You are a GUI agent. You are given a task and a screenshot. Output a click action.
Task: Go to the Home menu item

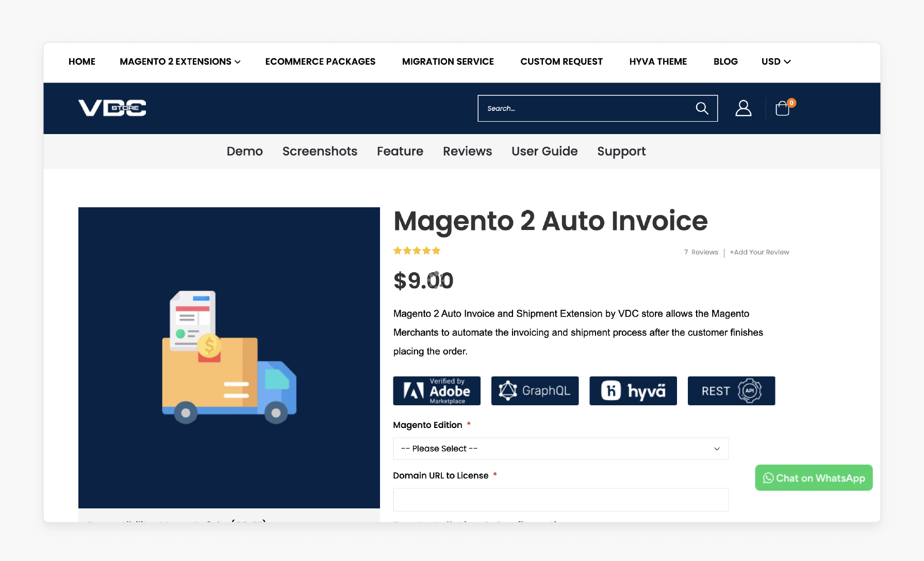[82, 61]
